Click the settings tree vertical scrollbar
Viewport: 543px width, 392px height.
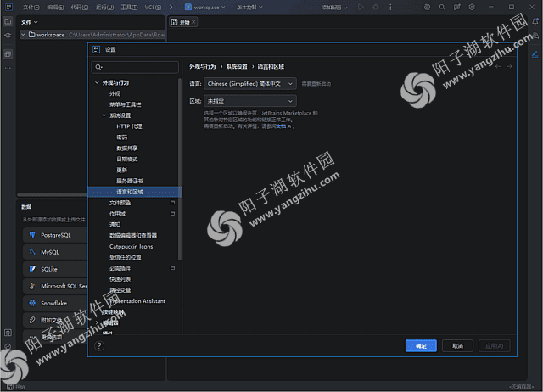(180, 170)
